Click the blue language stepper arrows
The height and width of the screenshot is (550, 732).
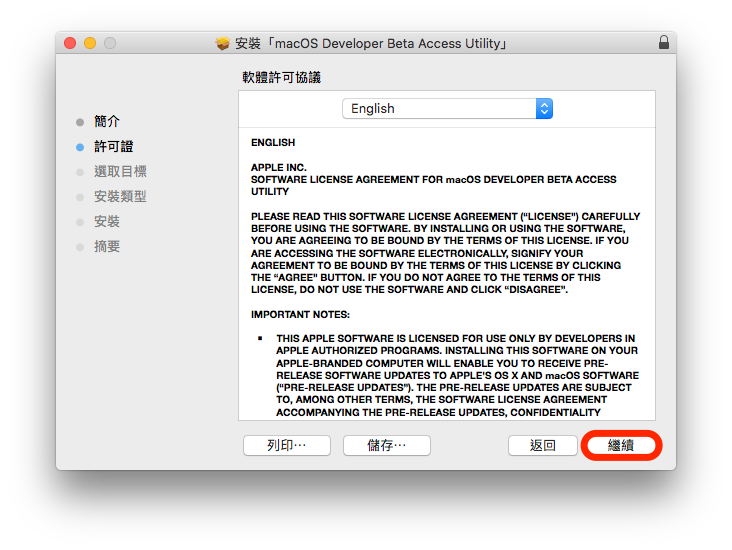point(544,108)
